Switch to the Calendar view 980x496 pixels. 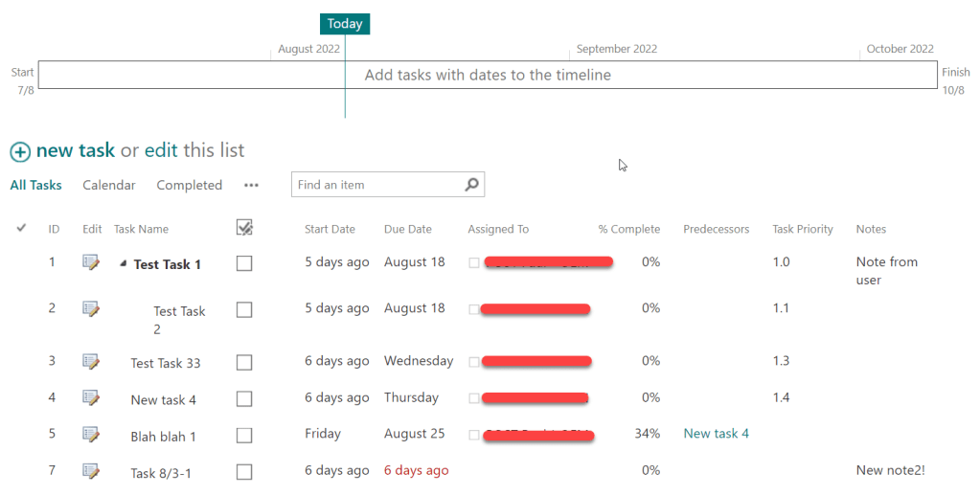pos(109,185)
